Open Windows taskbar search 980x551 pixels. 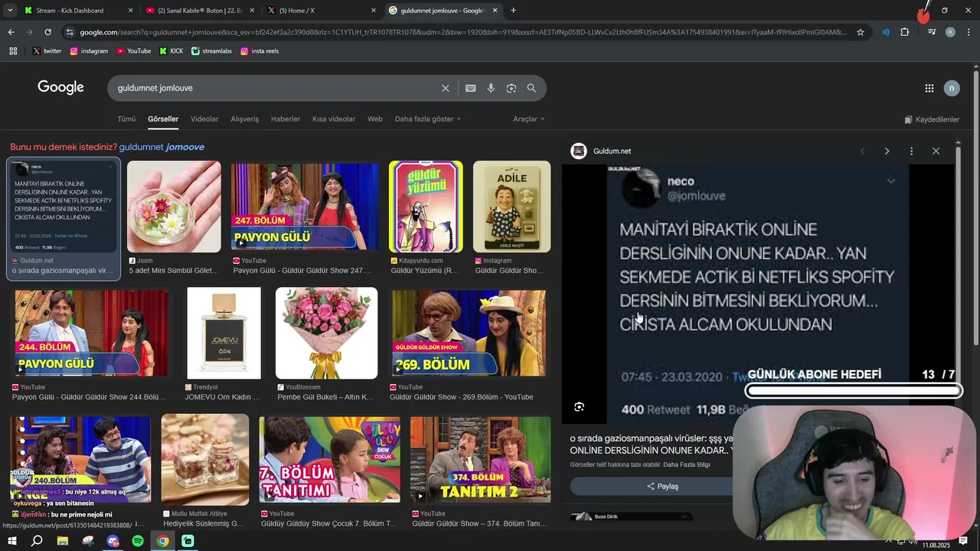click(37, 541)
